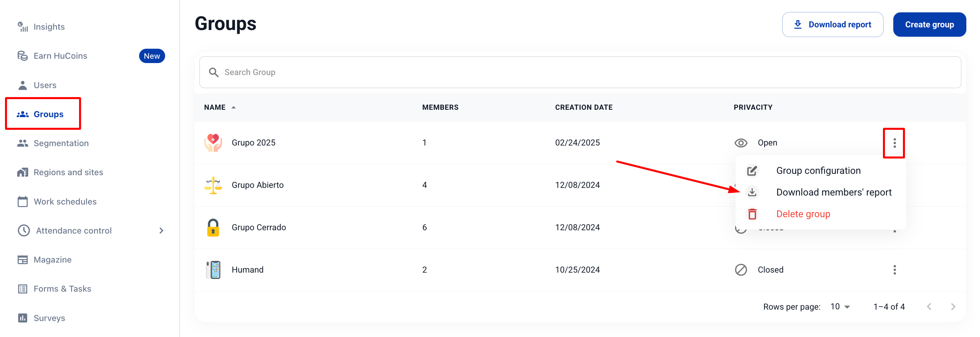Click the PRIVACITY column header
980x337 pixels.
(753, 108)
